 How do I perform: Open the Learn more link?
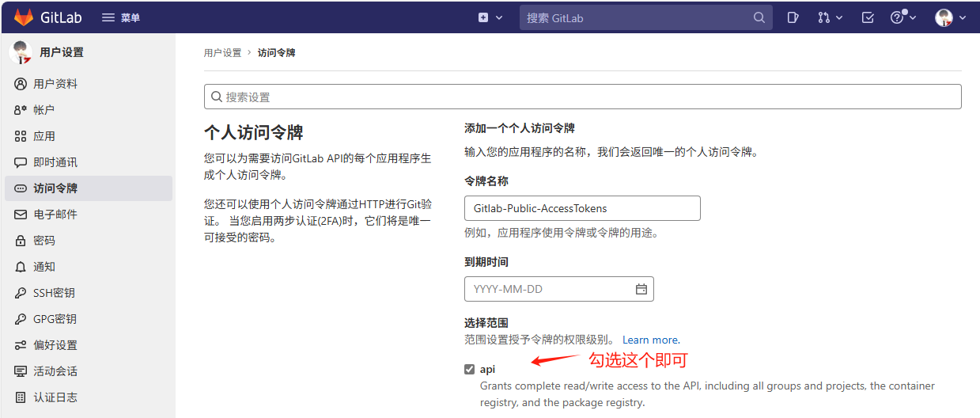click(651, 340)
